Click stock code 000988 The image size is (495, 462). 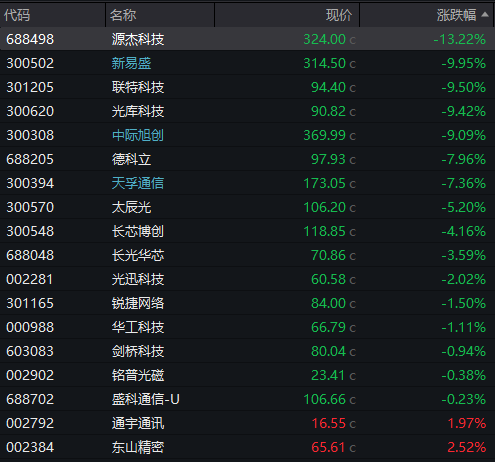tap(30, 327)
